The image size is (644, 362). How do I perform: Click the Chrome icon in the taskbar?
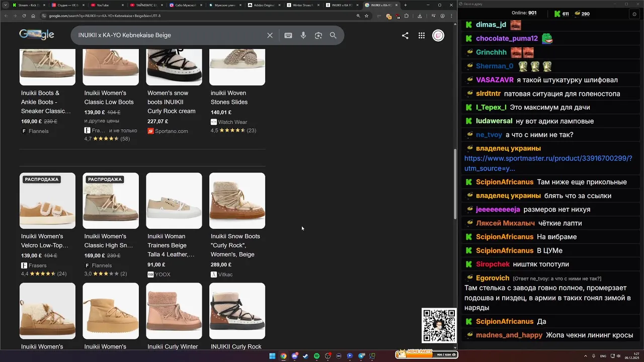(283, 356)
